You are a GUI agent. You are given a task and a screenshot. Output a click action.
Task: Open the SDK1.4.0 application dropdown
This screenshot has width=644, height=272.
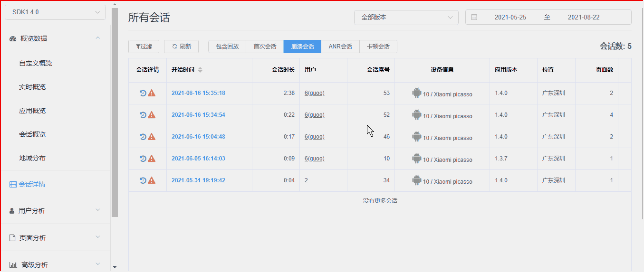click(x=55, y=12)
